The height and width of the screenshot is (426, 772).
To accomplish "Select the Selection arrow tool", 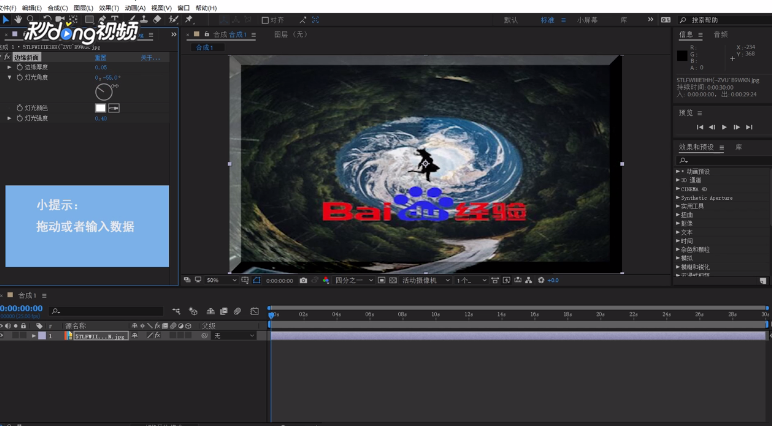I will tap(6, 20).
